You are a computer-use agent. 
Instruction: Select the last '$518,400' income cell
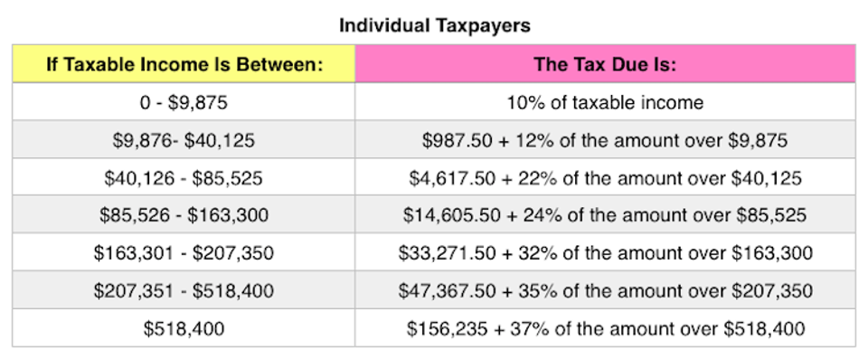click(184, 328)
